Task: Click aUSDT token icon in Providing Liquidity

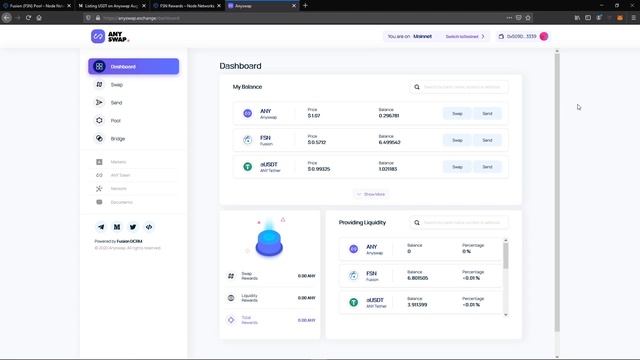Action: (x=353, y=302)
